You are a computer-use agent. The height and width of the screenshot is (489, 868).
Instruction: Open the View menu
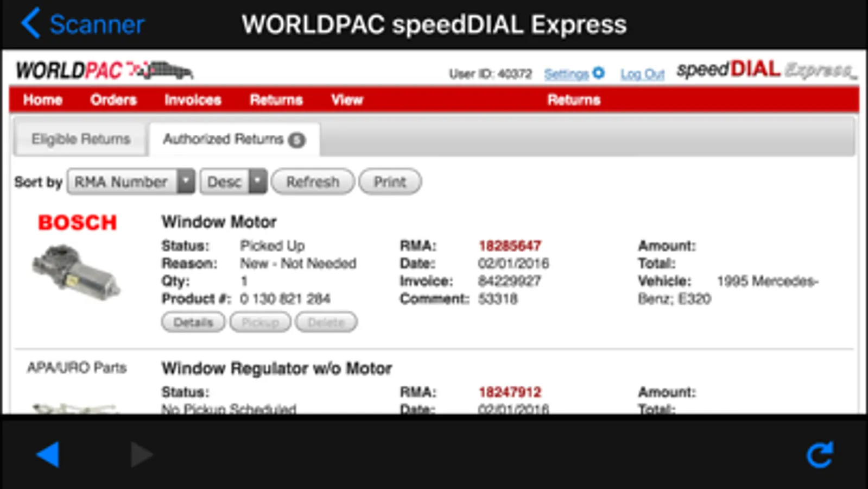[x=347, y=99]
